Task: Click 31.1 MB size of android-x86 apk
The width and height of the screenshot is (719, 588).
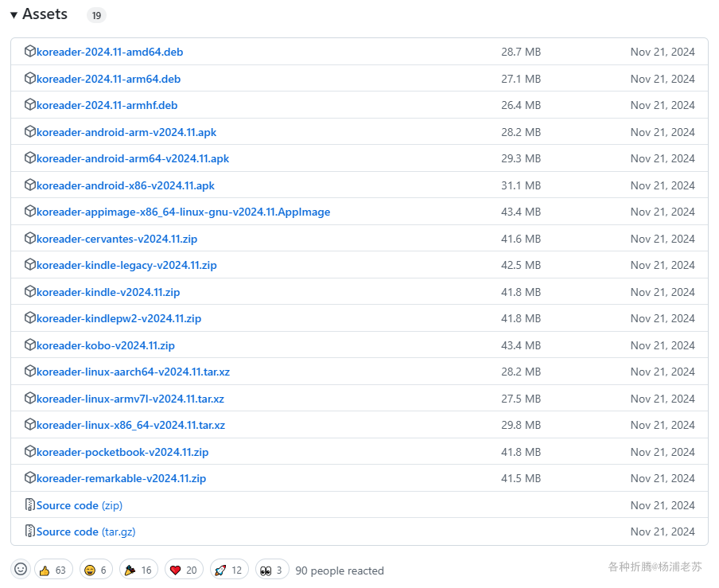Action: pos(521,185)
